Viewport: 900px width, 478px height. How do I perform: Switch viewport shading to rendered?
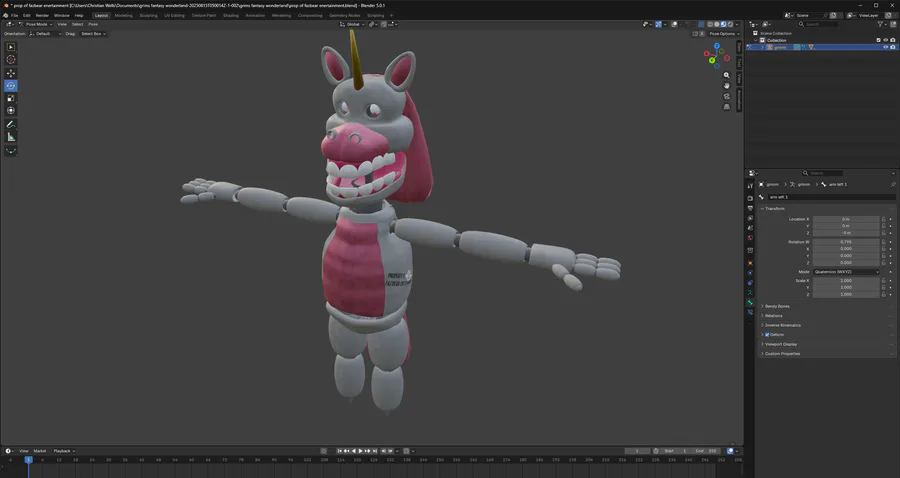tap(730, 24)
